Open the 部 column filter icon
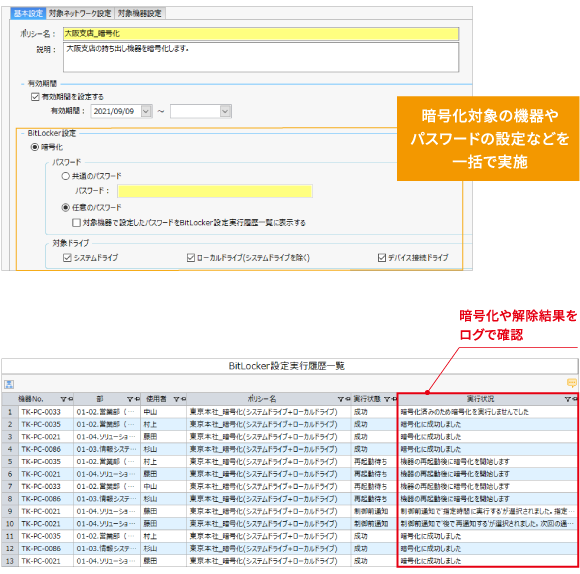 [x=130, y=399]
